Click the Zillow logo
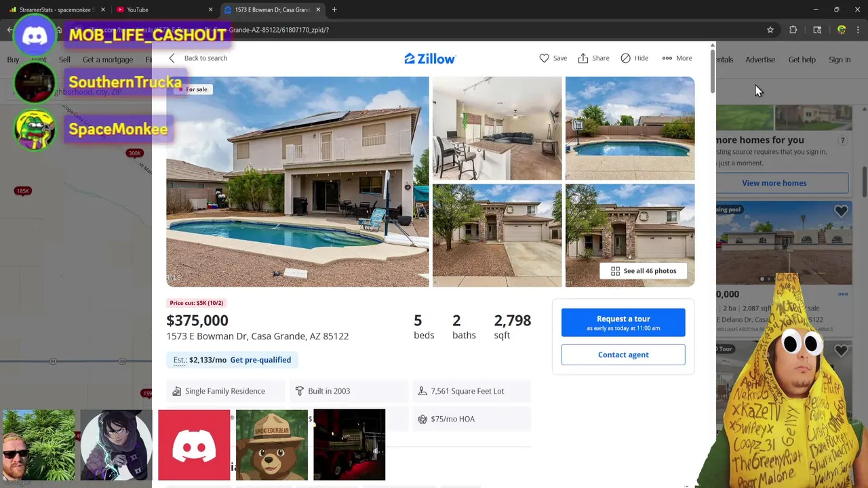Viewport: 868px width, 488px height. click(x=430, y=59)
